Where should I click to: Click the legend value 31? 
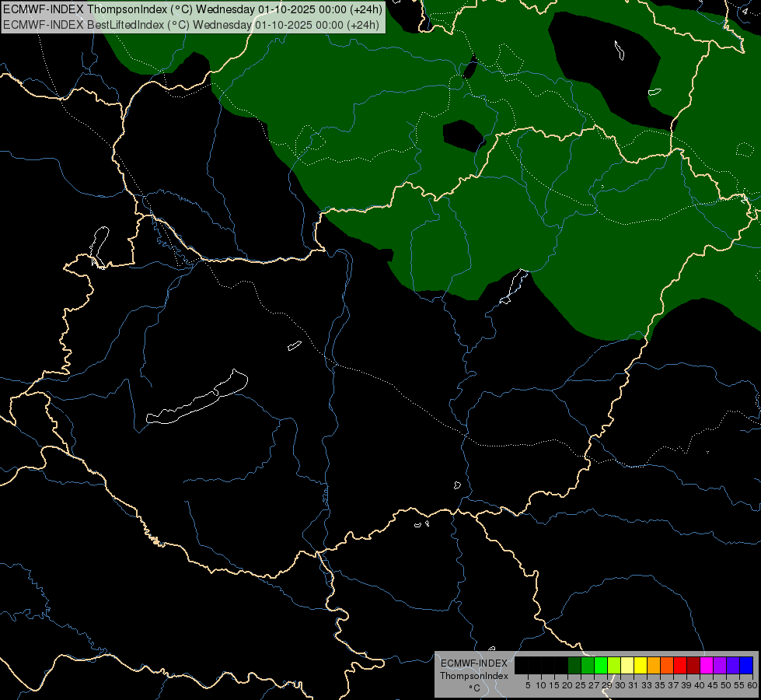click(x=634, y=685)
